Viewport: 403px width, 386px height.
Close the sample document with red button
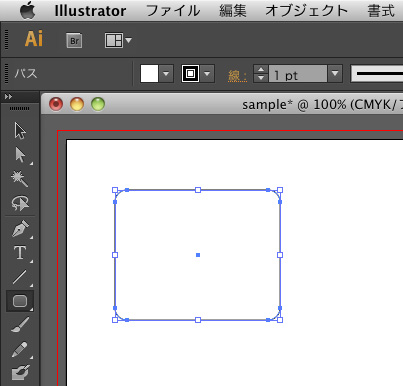56,104
